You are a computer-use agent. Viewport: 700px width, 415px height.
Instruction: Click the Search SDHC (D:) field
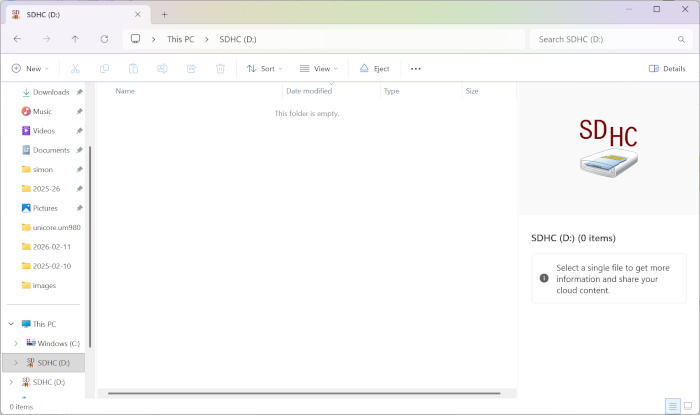point(608,39)
